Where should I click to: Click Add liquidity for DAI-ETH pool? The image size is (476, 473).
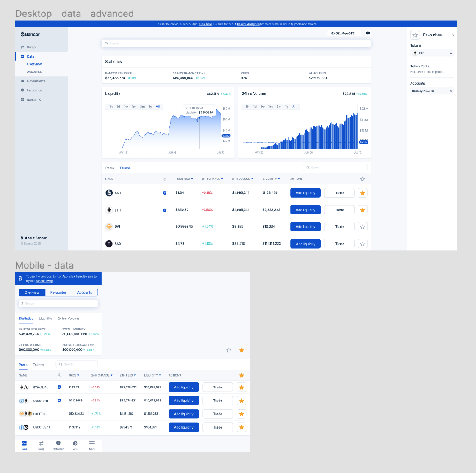pos(184,414)
